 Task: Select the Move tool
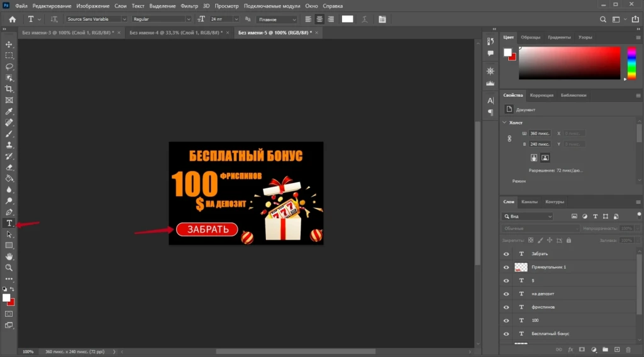[9, 45]
